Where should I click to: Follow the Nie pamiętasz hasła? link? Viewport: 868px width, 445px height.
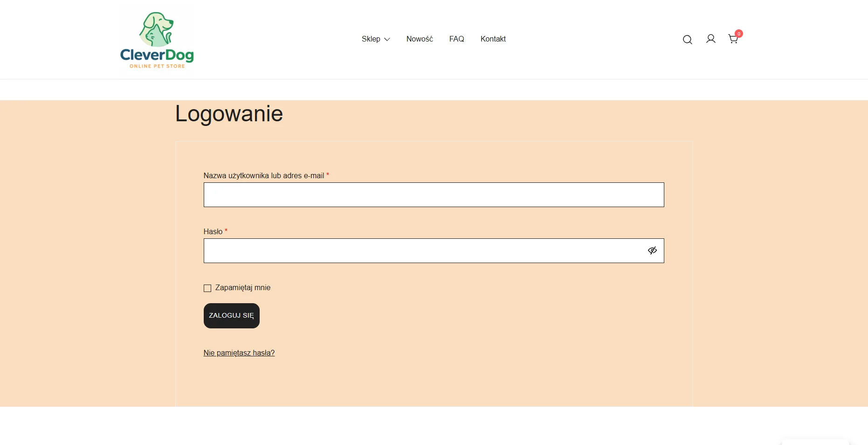239,353
